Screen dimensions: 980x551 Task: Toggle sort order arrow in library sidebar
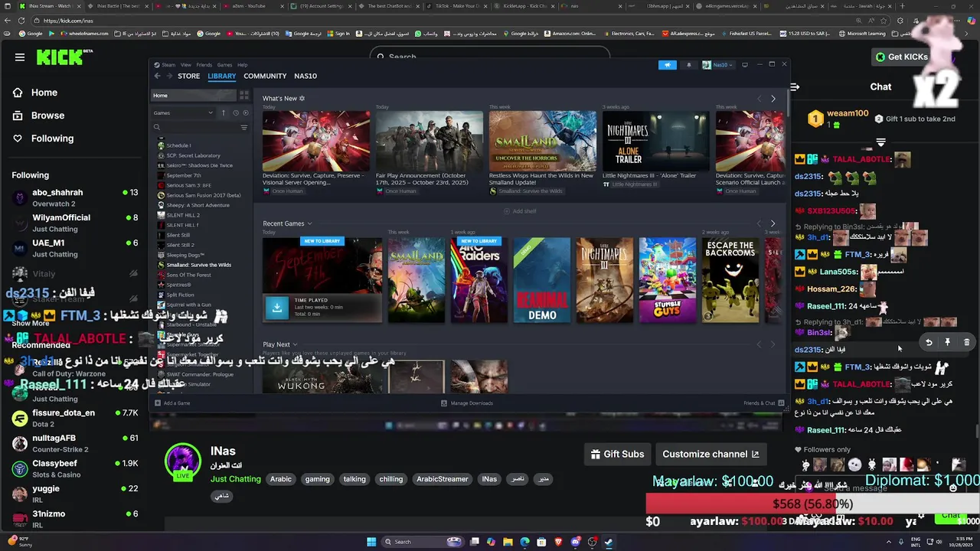click(x=224, y=112)
